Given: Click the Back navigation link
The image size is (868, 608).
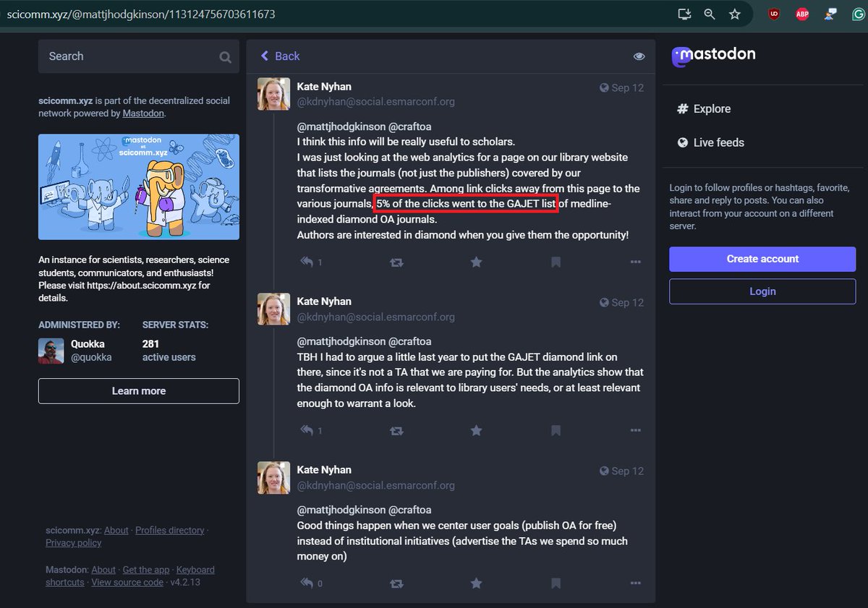Looking at the screenshot, I should click(280, 56).
